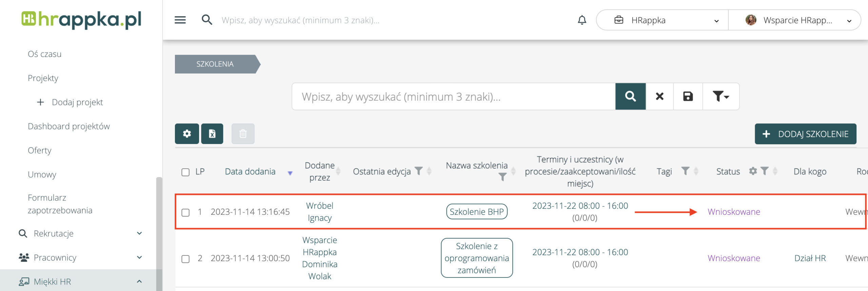Click the user avatar picture
Viewport: 868px width, 291px height.
tap(751, 20)
